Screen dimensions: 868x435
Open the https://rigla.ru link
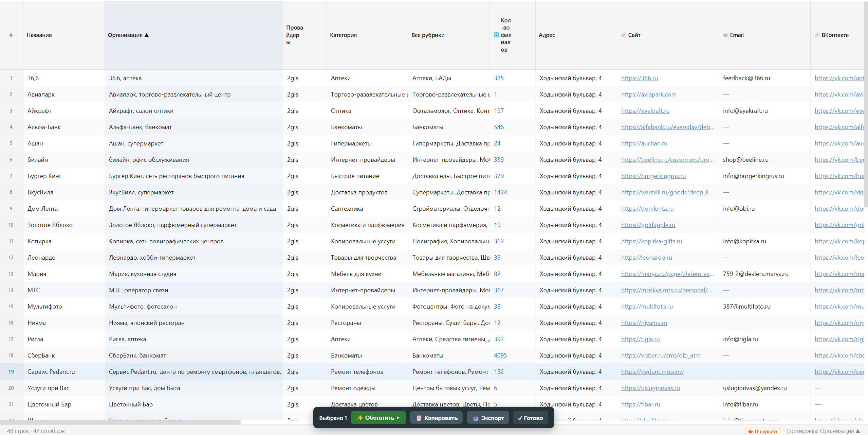pos(640,339)
